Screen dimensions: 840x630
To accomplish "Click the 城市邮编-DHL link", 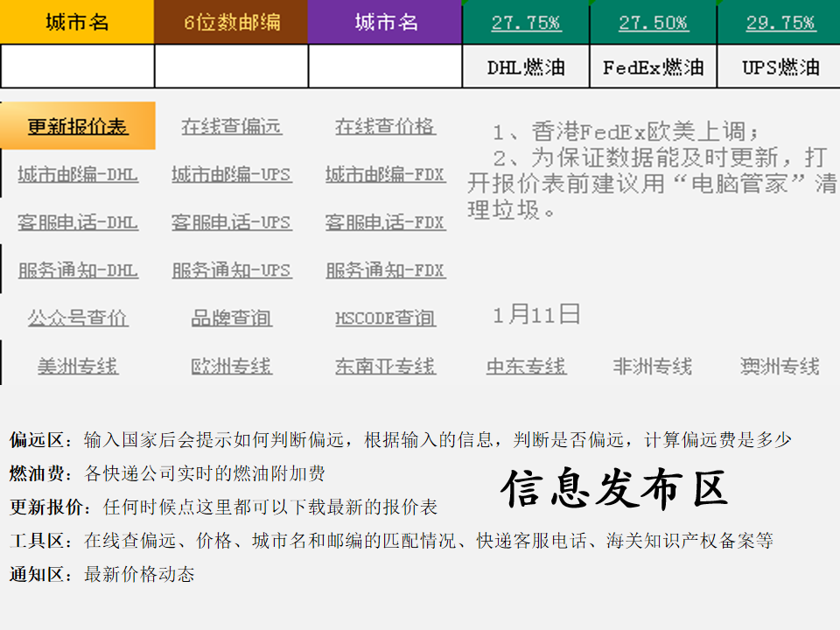I will point(78,174).
